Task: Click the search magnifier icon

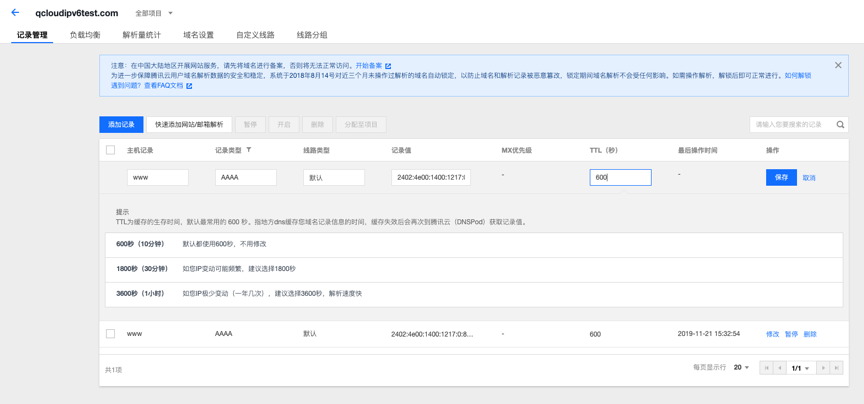Action: tap(840, 125)
